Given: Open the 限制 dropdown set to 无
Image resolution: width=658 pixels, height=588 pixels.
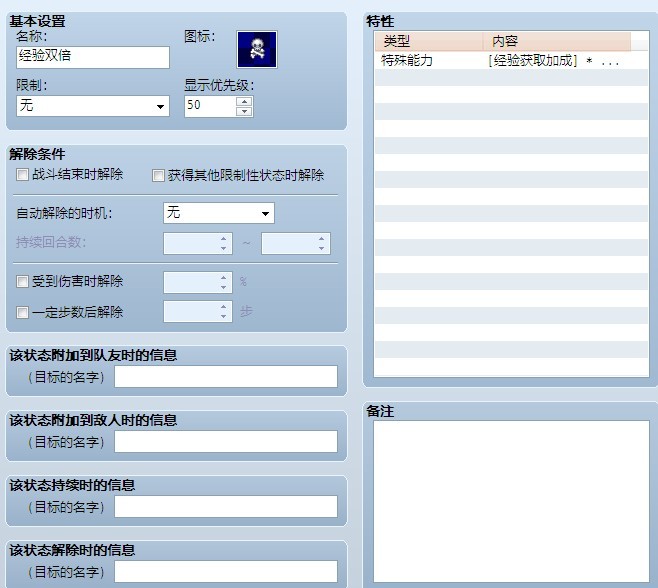Looking at the screenshot, I should tap(93, 106).
